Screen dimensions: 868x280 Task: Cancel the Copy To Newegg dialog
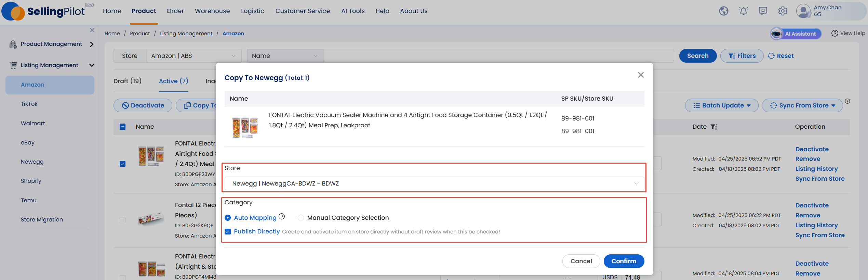[x=581, y=261]
